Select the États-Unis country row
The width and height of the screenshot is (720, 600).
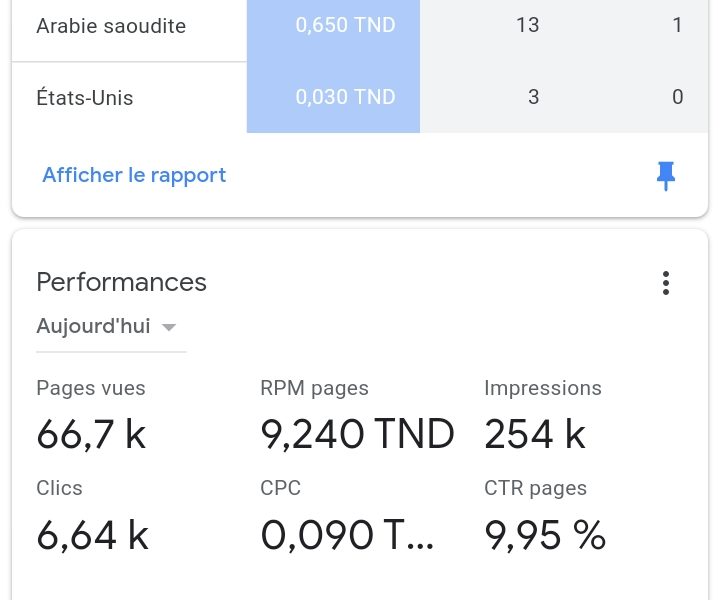click(360, 97)
